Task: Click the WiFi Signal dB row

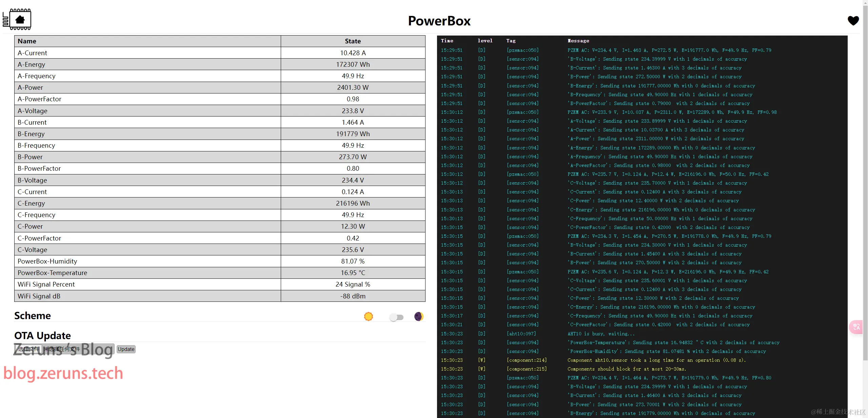Action: 39,296
